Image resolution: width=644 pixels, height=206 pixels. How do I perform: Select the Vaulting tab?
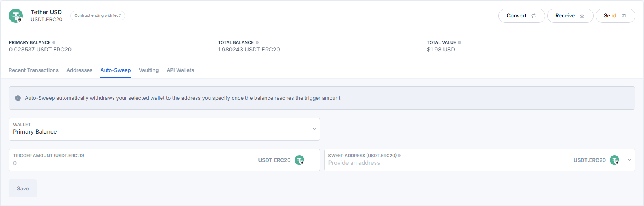coord(149,70)
